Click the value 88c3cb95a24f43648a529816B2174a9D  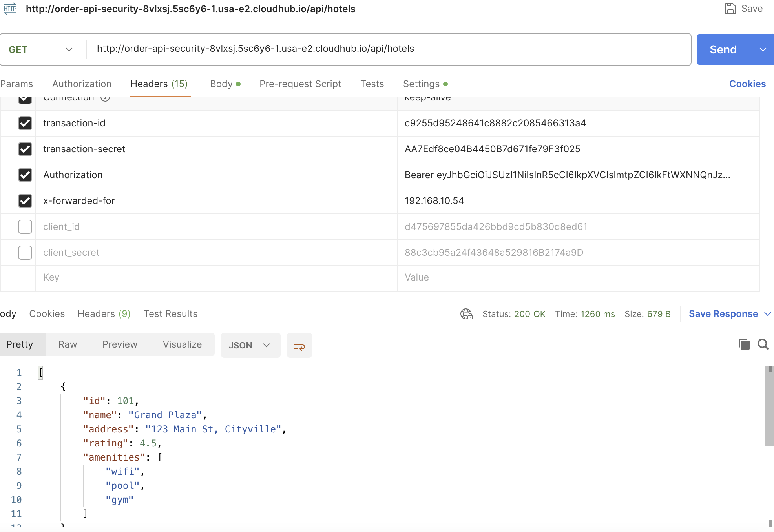pos(494,253)
